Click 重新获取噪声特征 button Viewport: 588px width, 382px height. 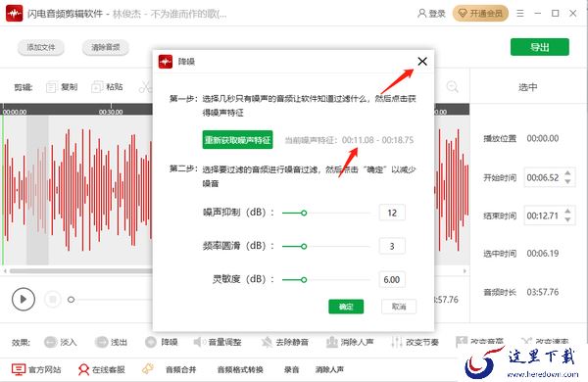click(x=237, y=140)
